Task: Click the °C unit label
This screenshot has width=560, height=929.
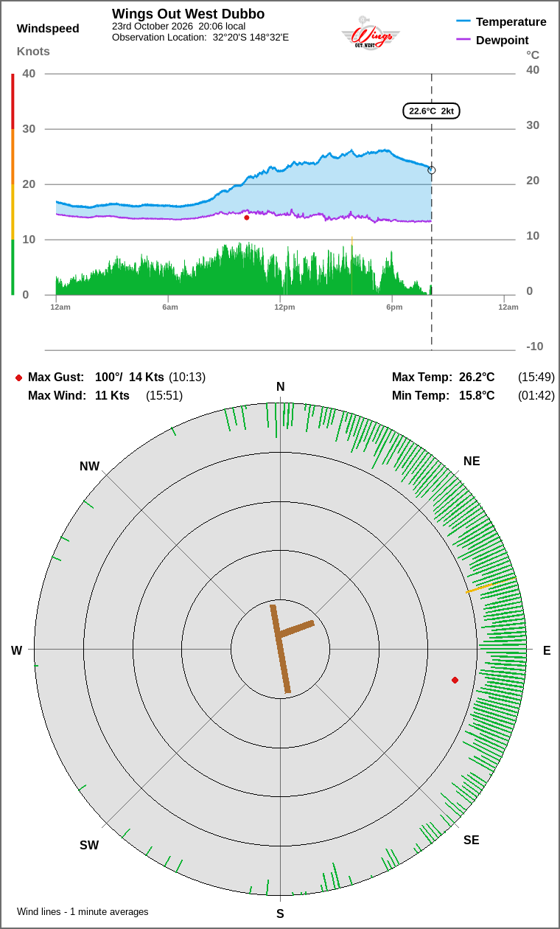Action: [533, 55]
